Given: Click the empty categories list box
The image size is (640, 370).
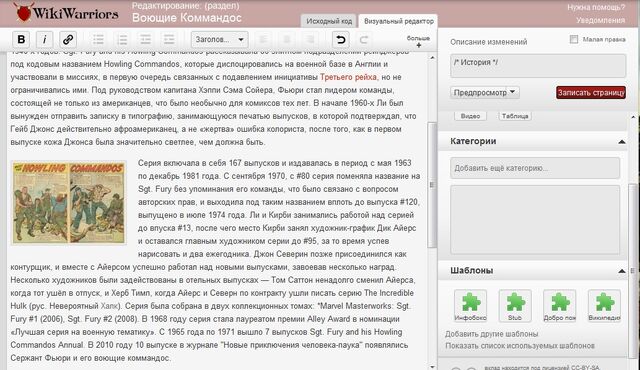Looking at the screenshot, I should tap(535, 220).
